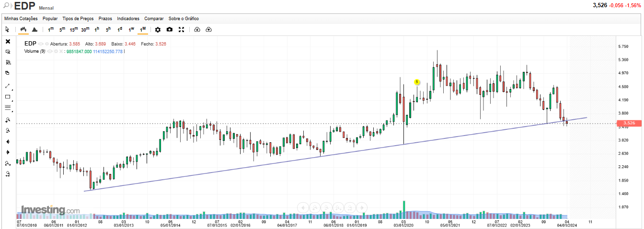
Task: Click overlay scroll-left circle button on chart
Action: (303, 207)
